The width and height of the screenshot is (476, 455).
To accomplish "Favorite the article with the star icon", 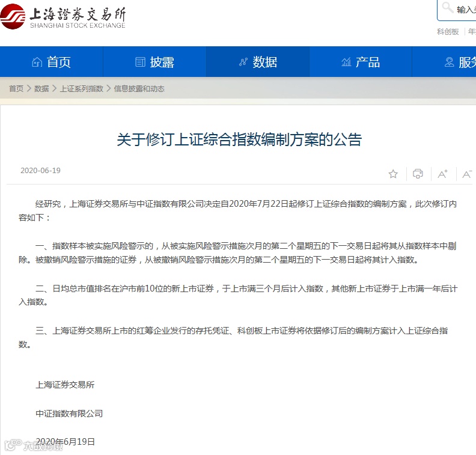I will coord(393,174).
